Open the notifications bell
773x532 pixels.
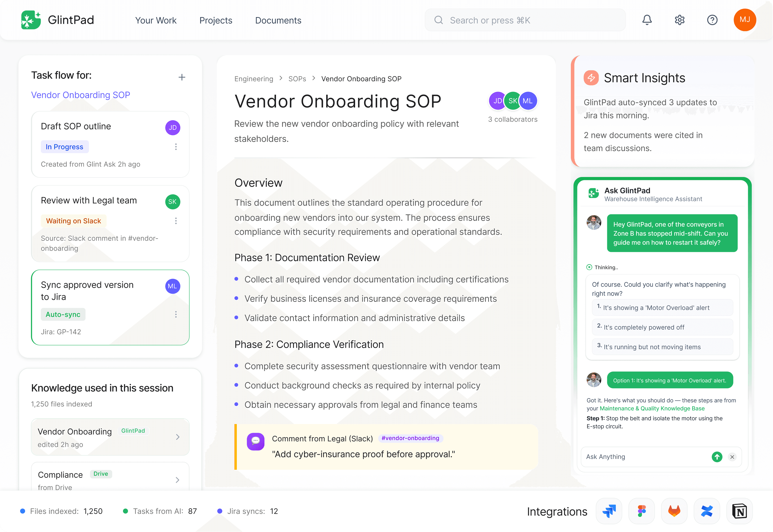647,20
